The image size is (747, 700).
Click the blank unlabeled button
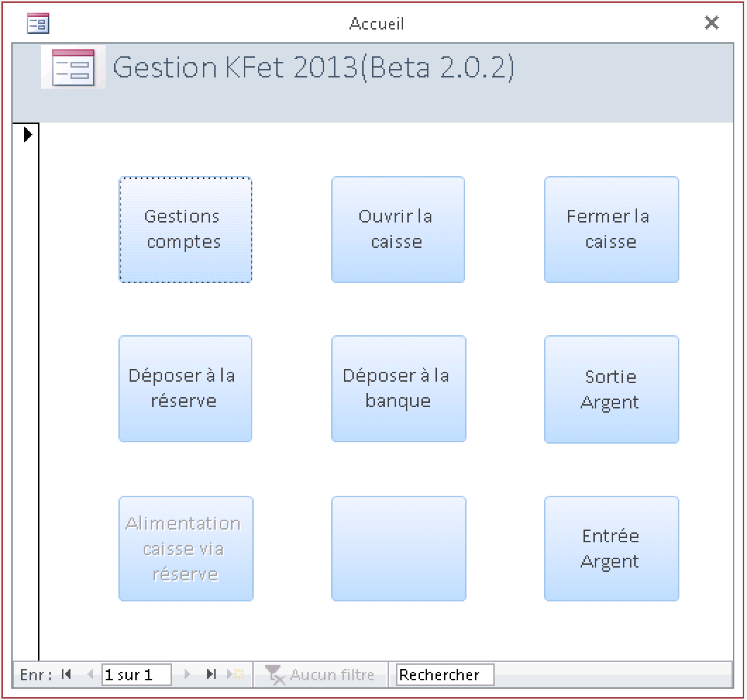click(x=398, y=549)
